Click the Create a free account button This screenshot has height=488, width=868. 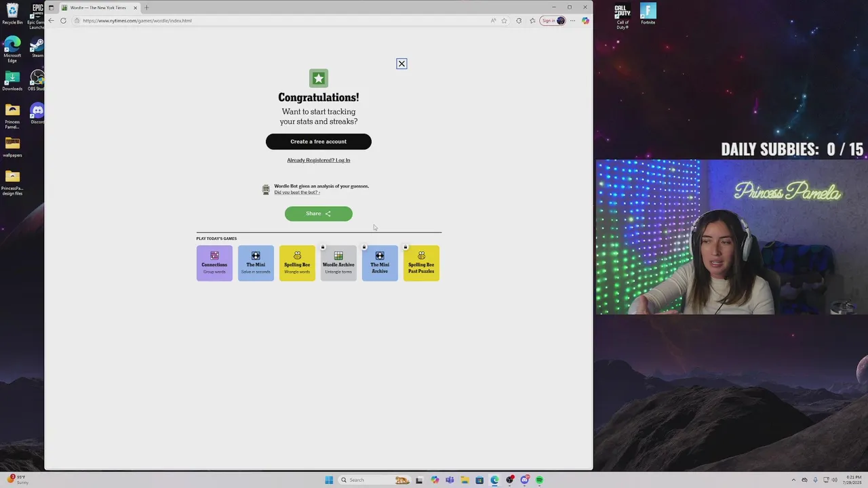click(x=319, y=142)
